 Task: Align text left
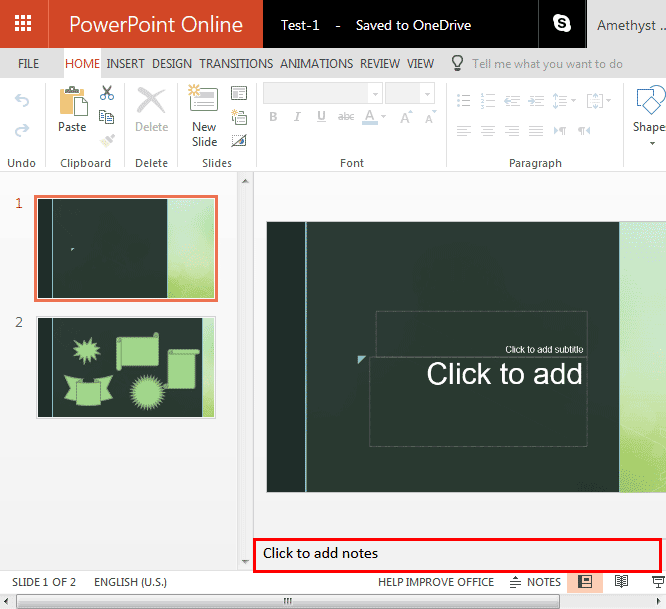click(x=464, y=131)
